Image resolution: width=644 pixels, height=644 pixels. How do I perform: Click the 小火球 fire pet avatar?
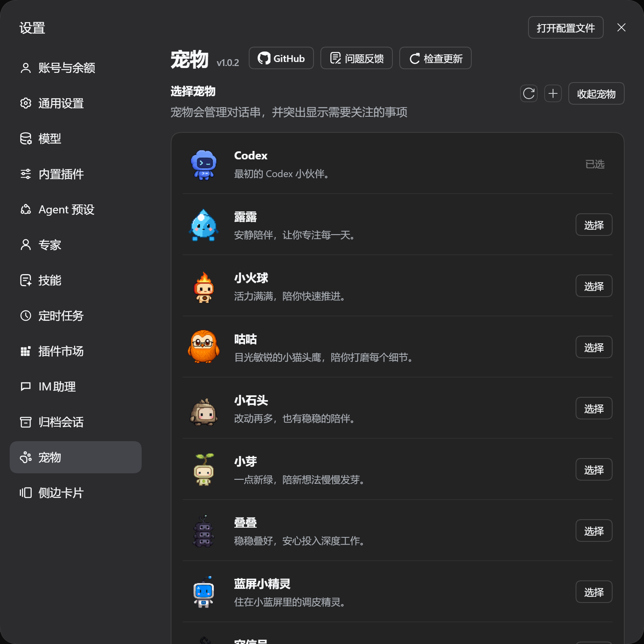(x=204, y=287)
